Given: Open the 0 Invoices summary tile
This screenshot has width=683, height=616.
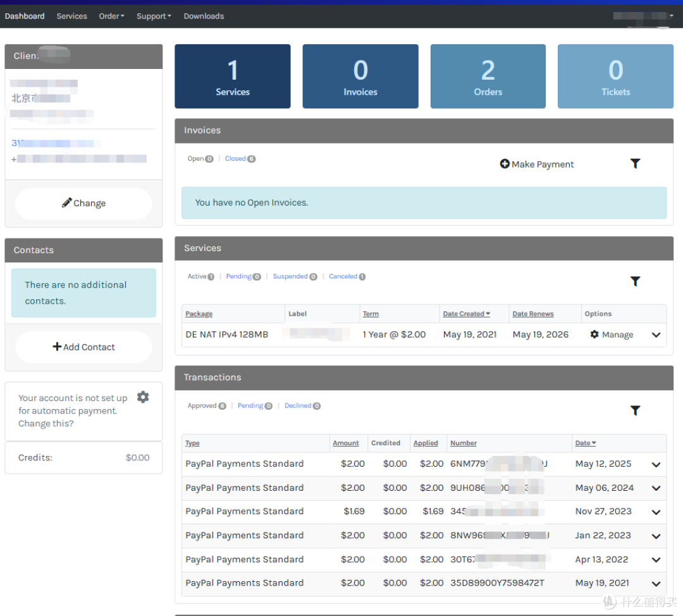Looking at the screenshot, I should (360, 77).
